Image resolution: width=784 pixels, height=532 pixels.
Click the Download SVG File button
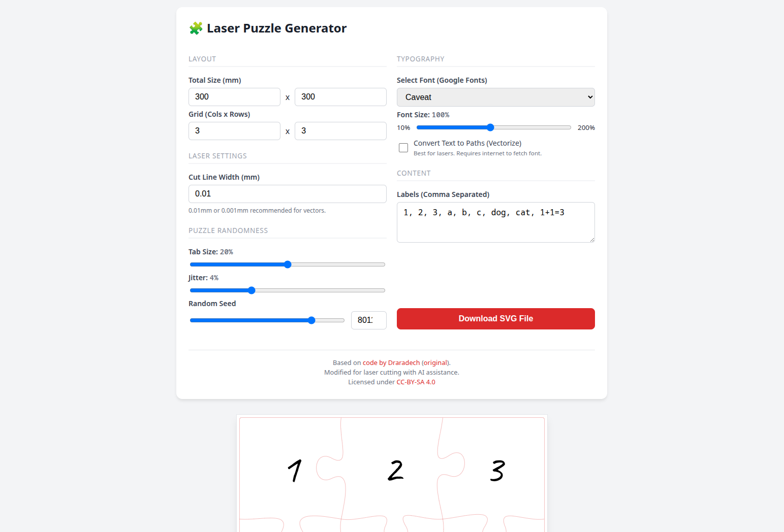[x=495, y=319]
